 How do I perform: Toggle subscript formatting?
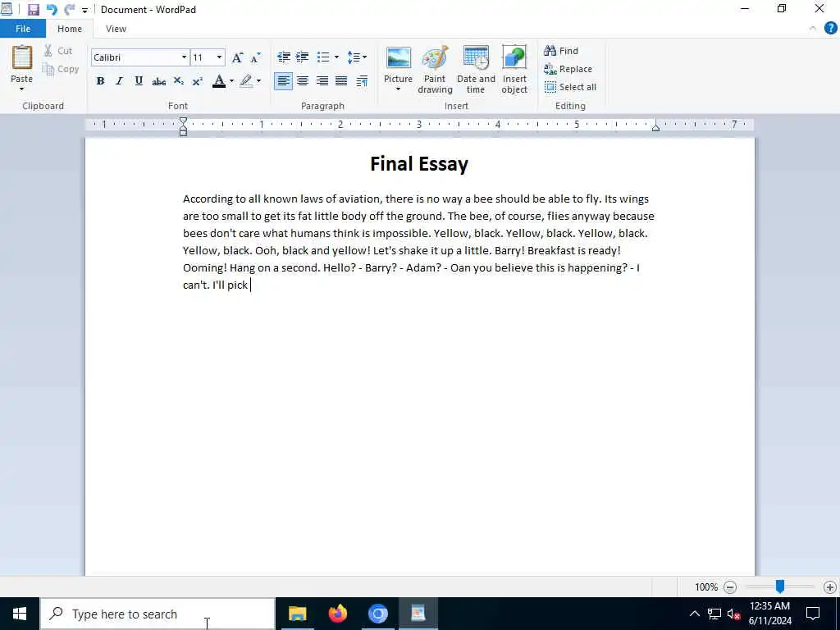point(178,81)
